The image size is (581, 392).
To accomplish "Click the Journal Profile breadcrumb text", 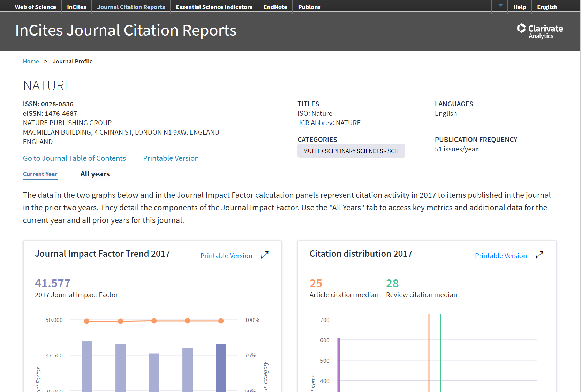I will point(73,61).
